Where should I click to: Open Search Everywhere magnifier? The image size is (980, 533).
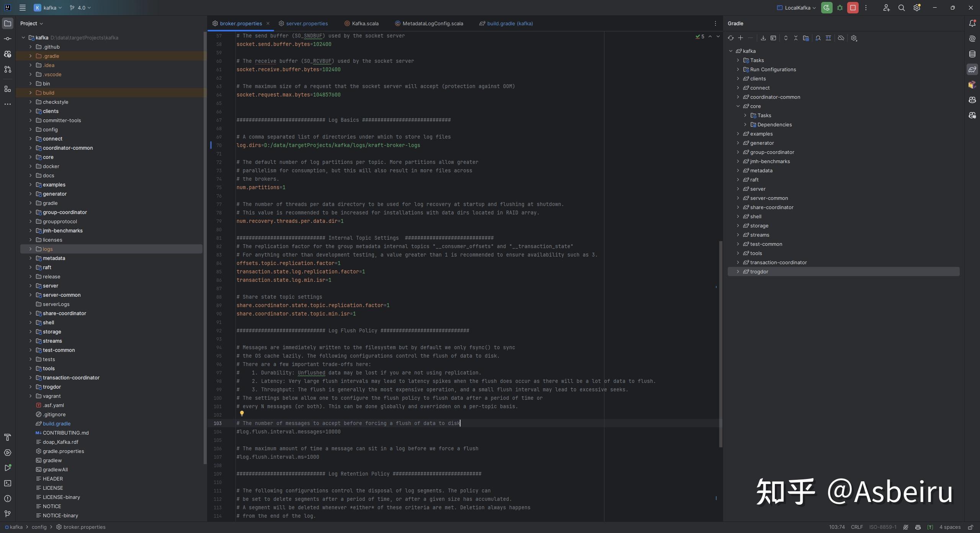902,8
